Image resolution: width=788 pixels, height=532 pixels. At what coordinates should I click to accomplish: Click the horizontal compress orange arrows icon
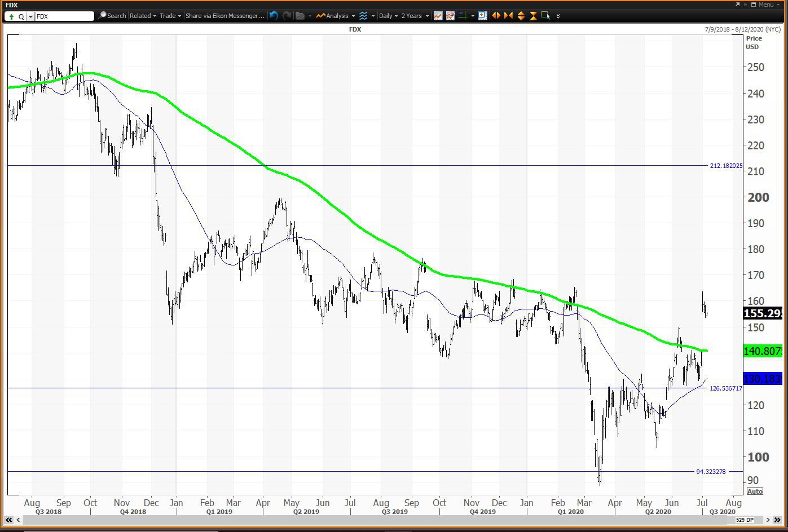point(508,16)
